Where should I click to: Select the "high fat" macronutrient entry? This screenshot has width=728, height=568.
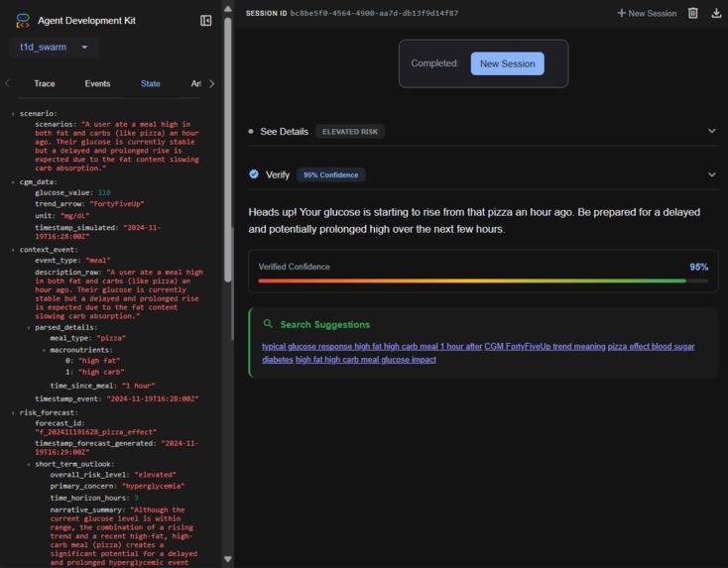[x=92, y=361]
